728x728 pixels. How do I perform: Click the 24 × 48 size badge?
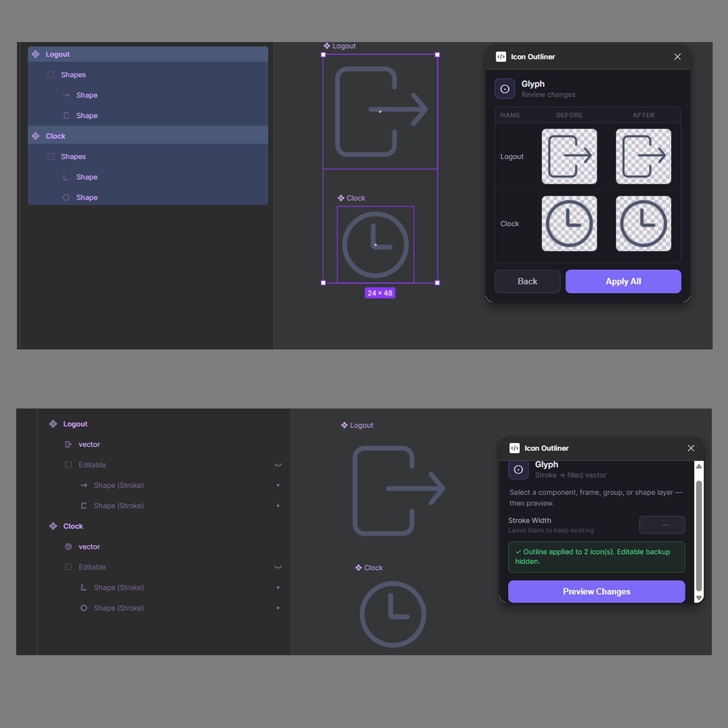[x=380, y=293]
